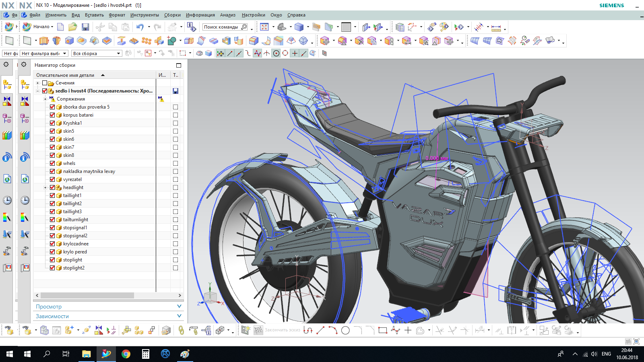Toggle the headlight component checkbox
644x362 pixels.
pyautogui.click(x=52, y=187)
